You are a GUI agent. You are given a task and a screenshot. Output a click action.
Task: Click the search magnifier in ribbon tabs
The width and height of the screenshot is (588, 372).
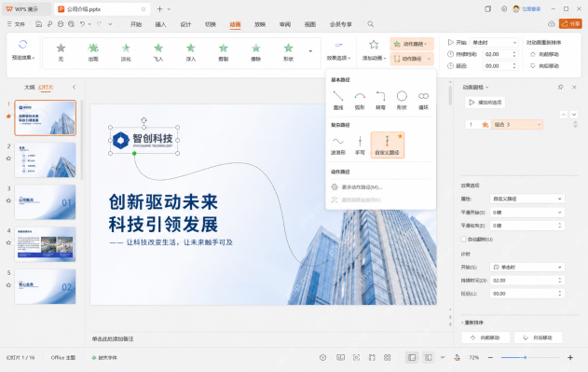click(371, 24)
